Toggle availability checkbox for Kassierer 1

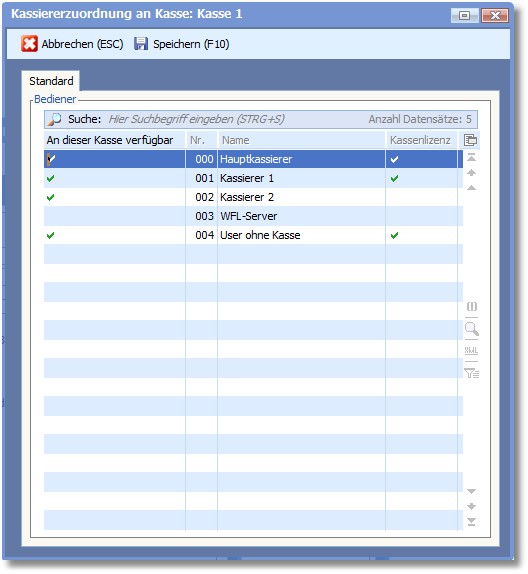tap(51, 178)
